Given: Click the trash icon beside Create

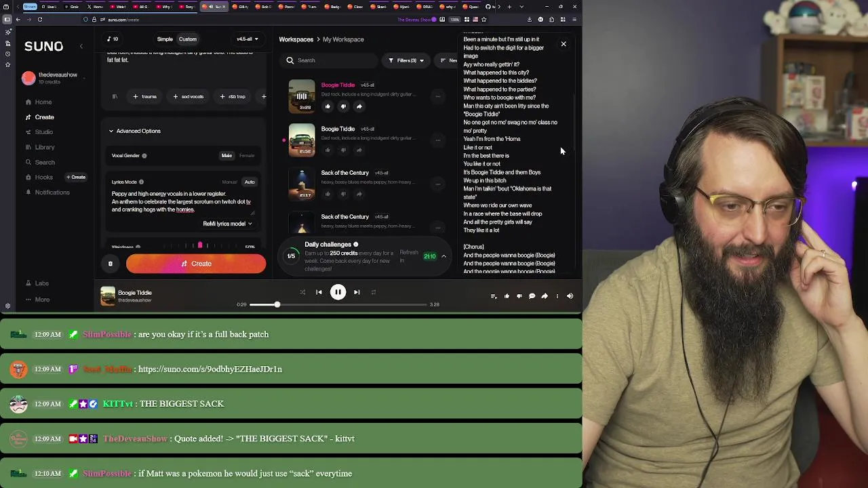Looking at the screenshot, I should (x=110, y=264).
